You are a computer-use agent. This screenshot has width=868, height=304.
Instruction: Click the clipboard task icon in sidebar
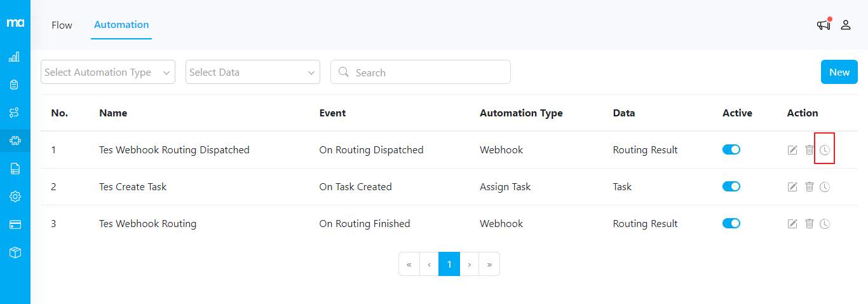click(x=15, y=85)
